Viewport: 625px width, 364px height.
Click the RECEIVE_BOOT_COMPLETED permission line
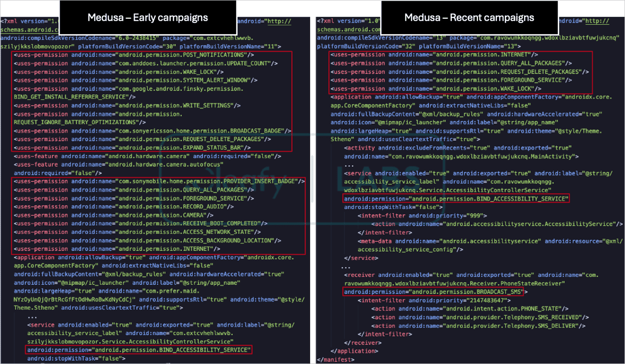(x=140, y=224)
